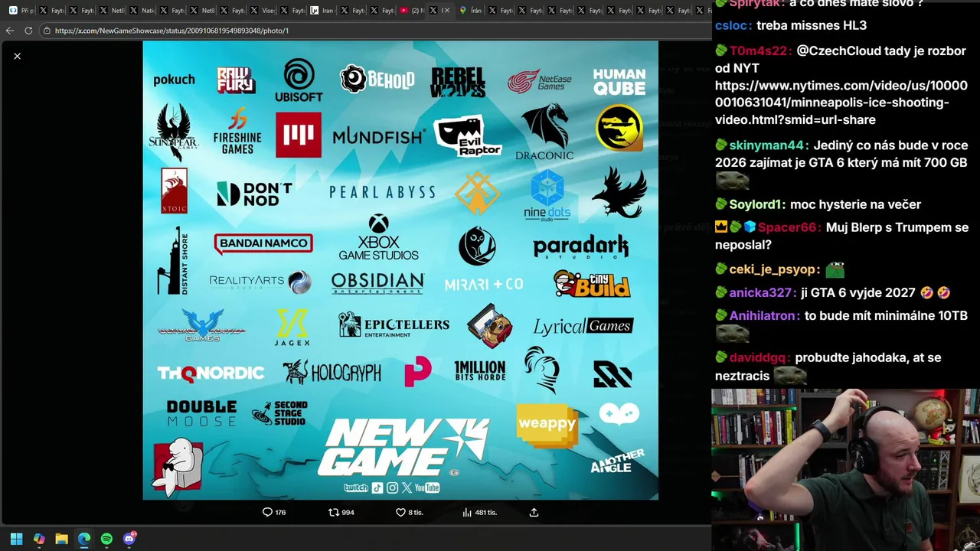
Task: Click the 'tinyBuild' logo in the photo
Action: pos(592,285)
